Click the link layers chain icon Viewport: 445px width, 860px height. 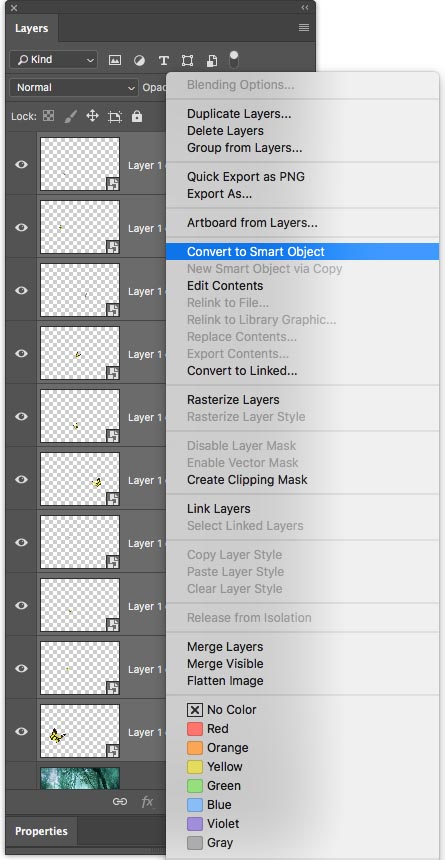pos(120,802)
